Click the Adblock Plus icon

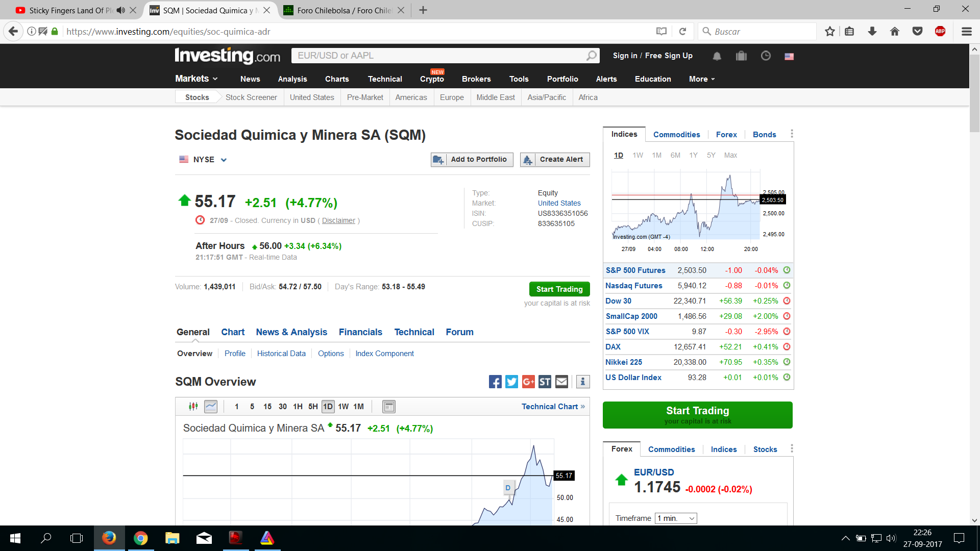tap(940, 32)
